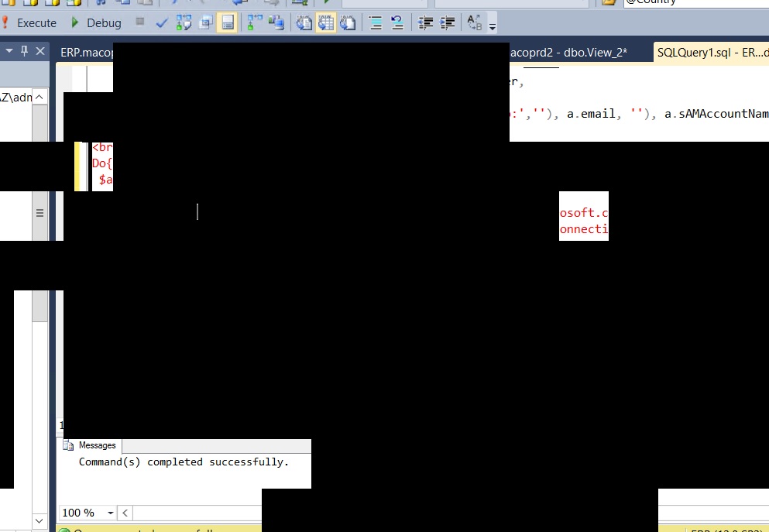Toggle Include Client Statistics icon
769x532 pixels.
pyautogui.click(x=276, y=22)
